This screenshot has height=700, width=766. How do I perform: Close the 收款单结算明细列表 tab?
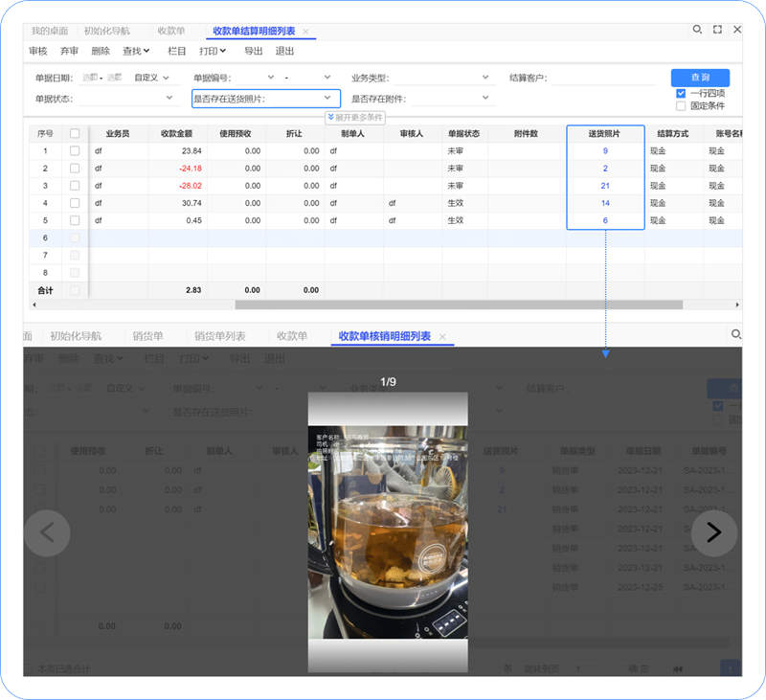coord(306,32)
